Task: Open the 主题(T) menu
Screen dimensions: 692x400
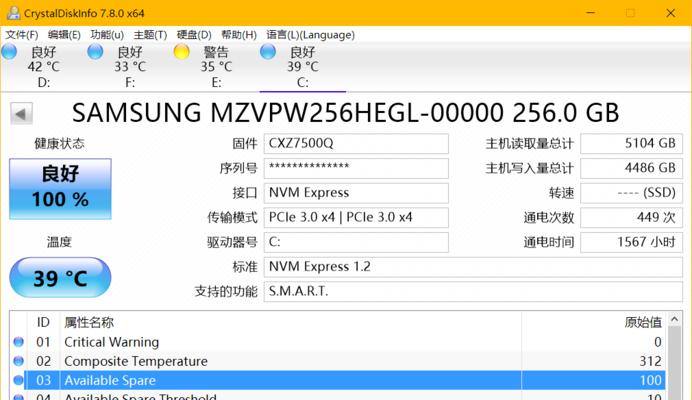Action: click(150, 35)
